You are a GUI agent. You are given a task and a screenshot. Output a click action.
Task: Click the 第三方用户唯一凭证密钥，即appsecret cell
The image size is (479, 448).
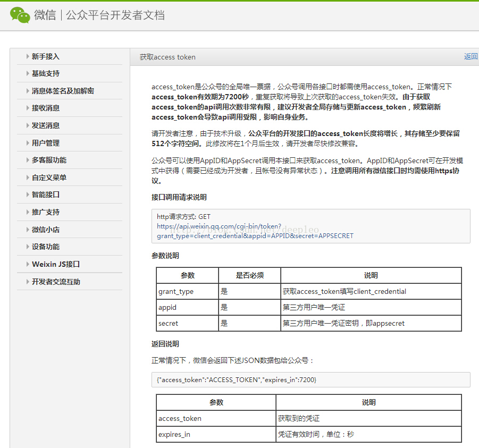371,323
